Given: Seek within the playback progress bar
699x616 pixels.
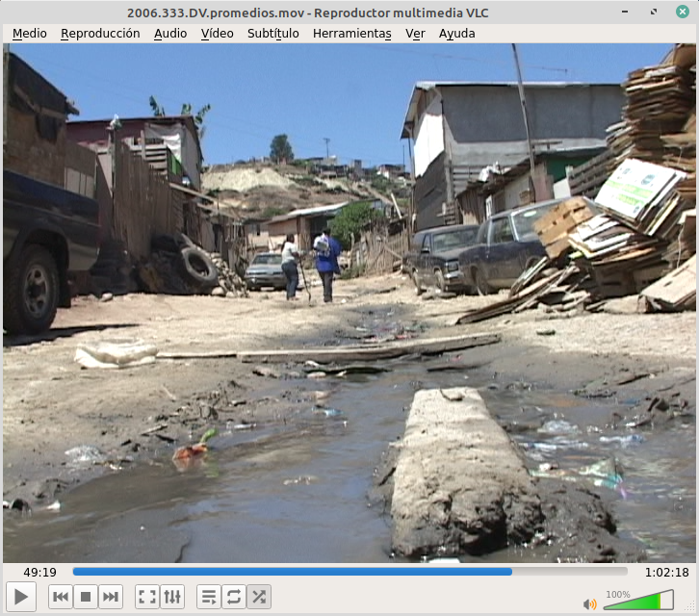Looking at the screenshot, I should pyautogui.click(x=349, y=572).
